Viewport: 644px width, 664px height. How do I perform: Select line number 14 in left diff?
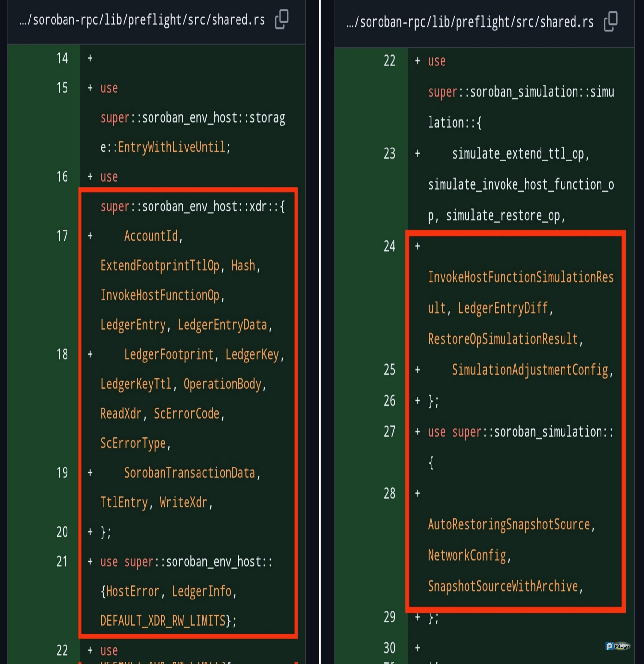[62, 58]
